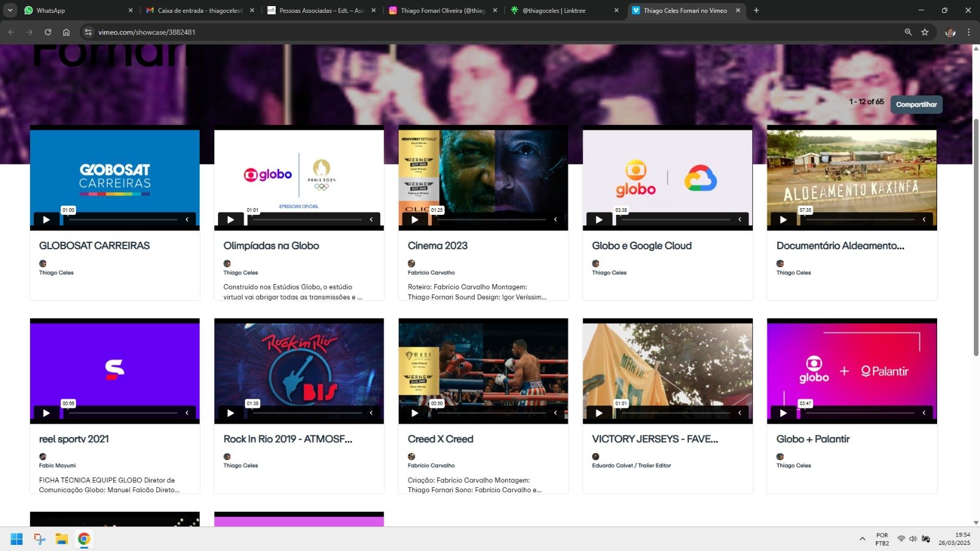This screenshot has height=551, width=980.
Task: Click the Compartilhar button
Action: point(916,105)
